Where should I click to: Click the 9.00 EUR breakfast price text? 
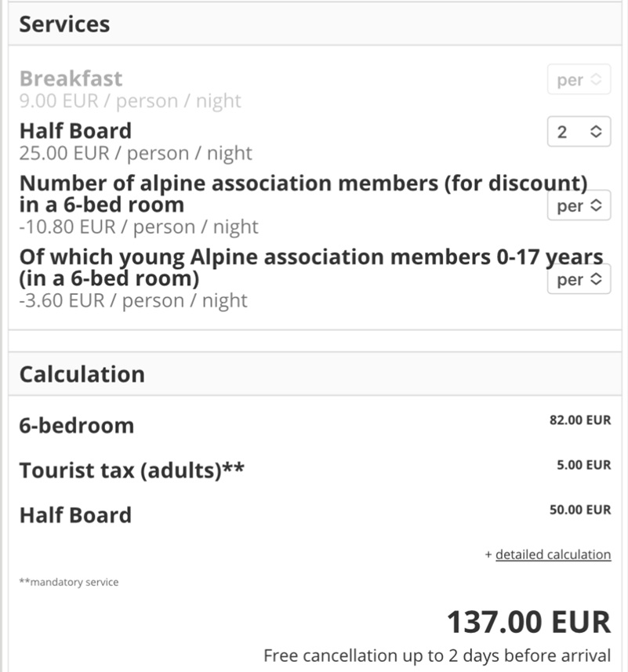(130, 101)
